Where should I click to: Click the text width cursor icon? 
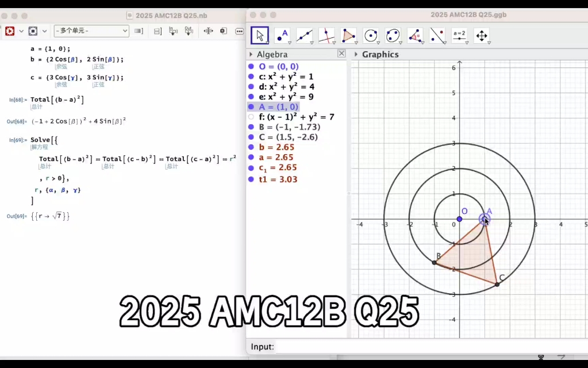pyautogui.click(x=208, y=30)
